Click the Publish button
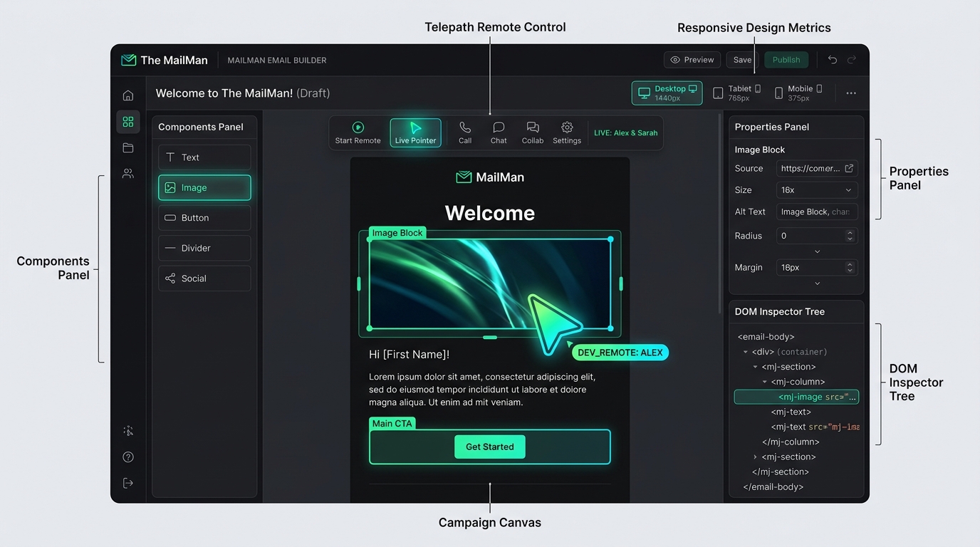This screenshot has width=980, height=547. 786,60
